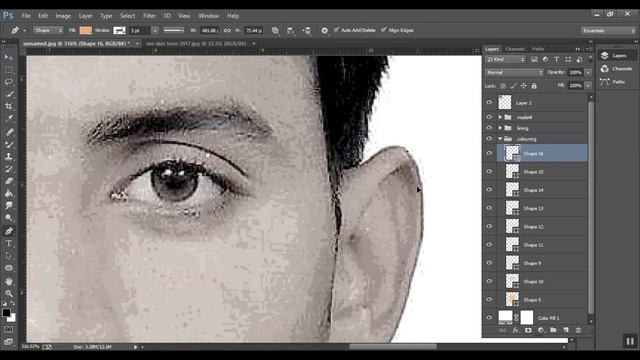Open the Window menu

tap(209, 16)
